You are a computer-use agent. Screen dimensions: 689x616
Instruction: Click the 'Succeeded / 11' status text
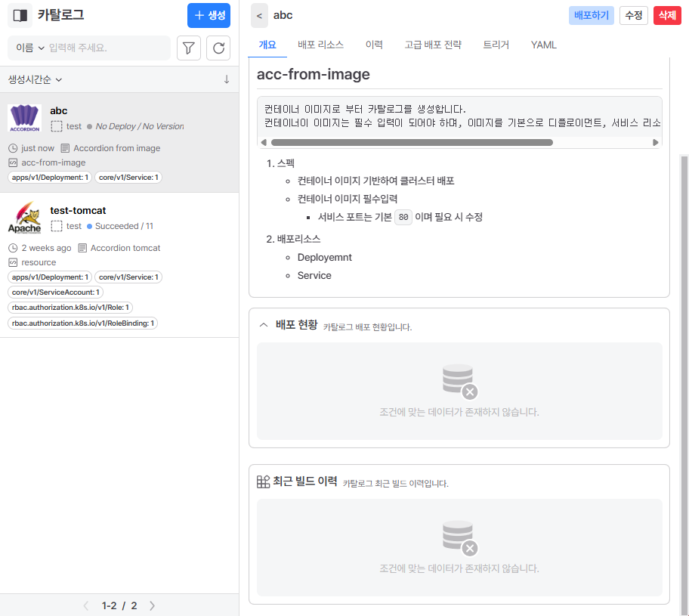(124, 226)
